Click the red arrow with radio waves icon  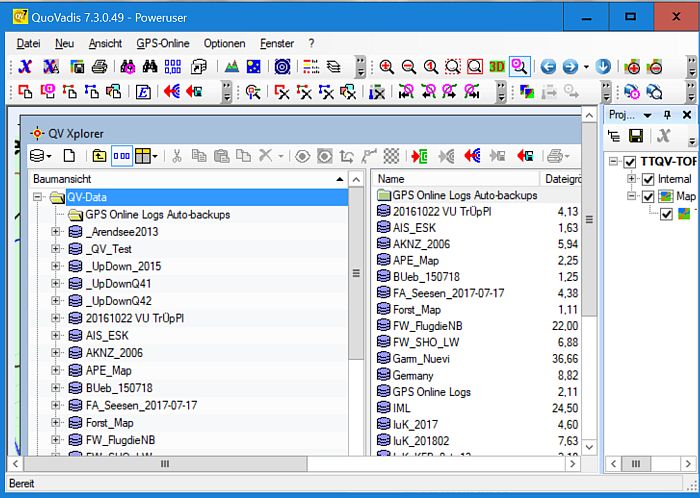click(x=172, y=92)
